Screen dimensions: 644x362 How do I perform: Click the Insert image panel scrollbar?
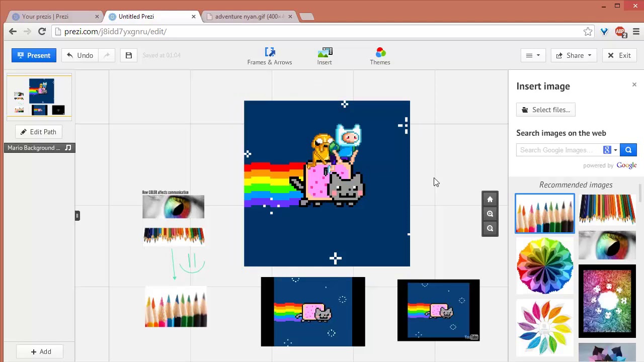coord(640,194)
